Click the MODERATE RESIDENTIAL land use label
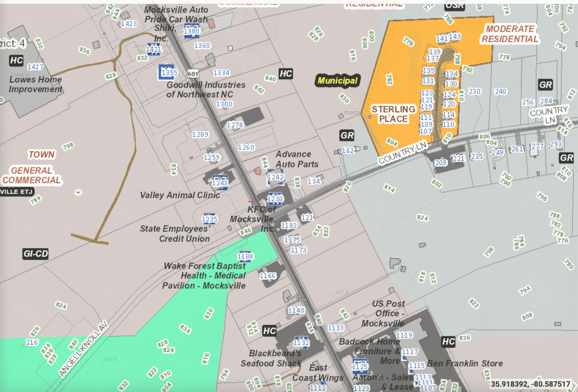This screenshot has width=578, height=392. 510,34
